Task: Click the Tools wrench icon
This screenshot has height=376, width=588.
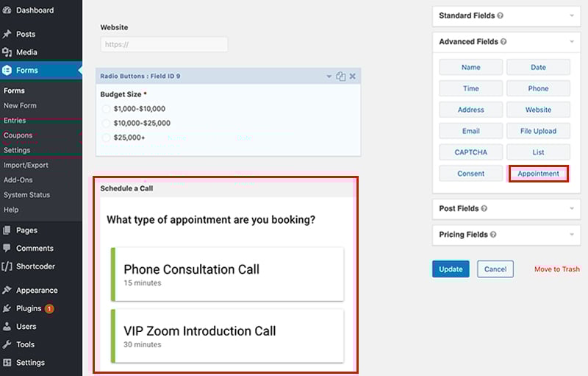Action: tap(7, 344)
